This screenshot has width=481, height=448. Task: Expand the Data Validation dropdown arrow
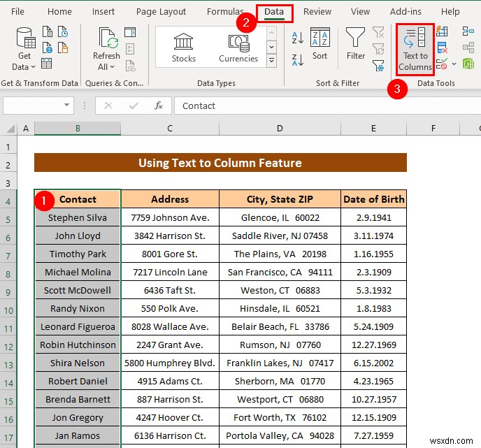454,64
